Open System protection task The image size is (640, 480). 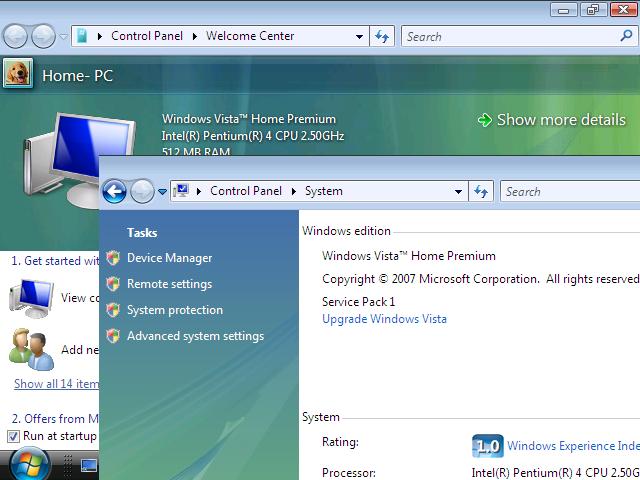(x=175, y=310)
